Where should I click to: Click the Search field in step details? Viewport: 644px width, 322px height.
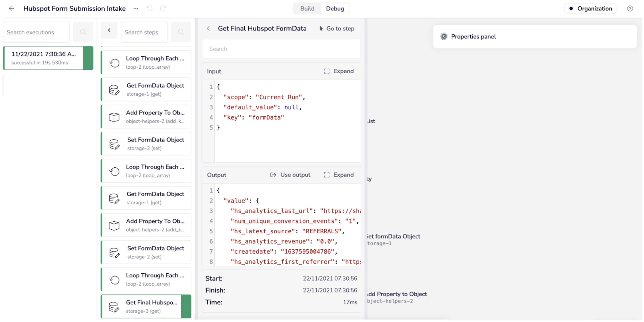click(281, 49)
